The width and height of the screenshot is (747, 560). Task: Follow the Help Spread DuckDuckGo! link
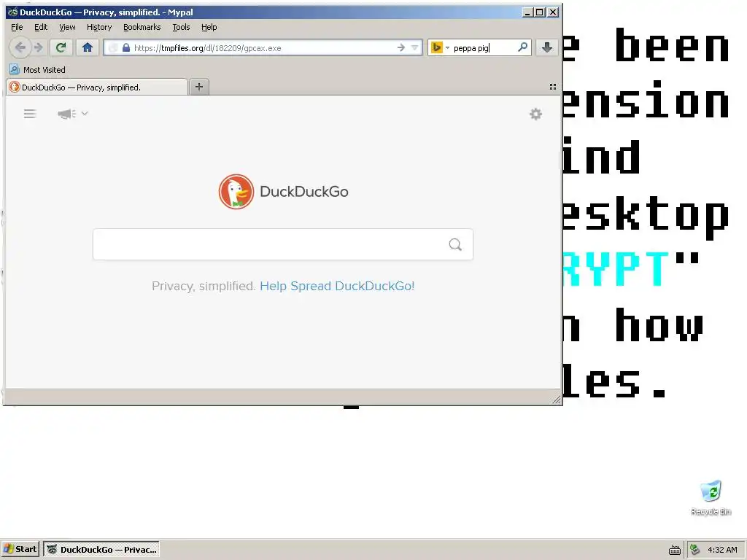337,286
